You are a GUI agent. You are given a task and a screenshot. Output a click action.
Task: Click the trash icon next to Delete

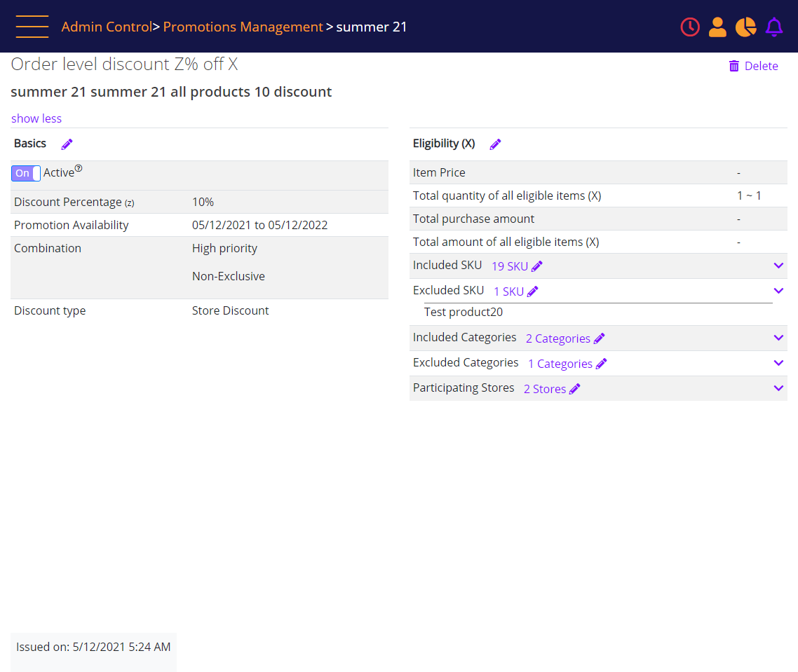coord(734,66)
